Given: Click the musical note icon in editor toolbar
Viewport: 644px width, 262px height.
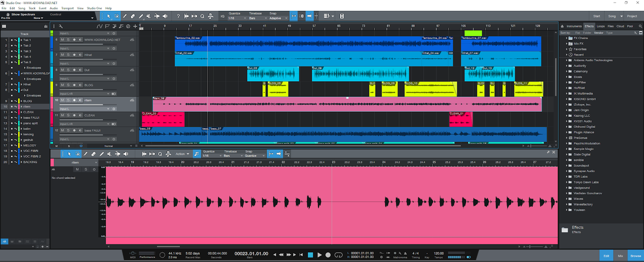Looking at the screenshot, I should coord(197,154).
